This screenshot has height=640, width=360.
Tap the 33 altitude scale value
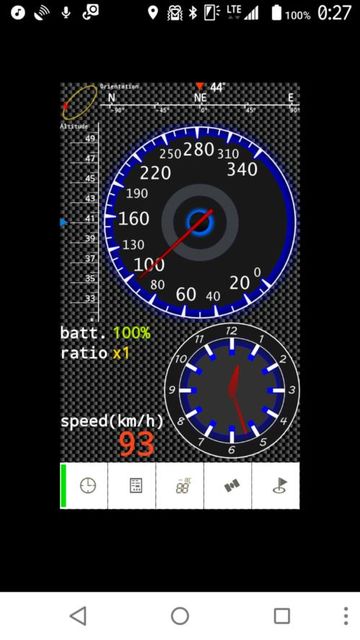coord(90,298)
